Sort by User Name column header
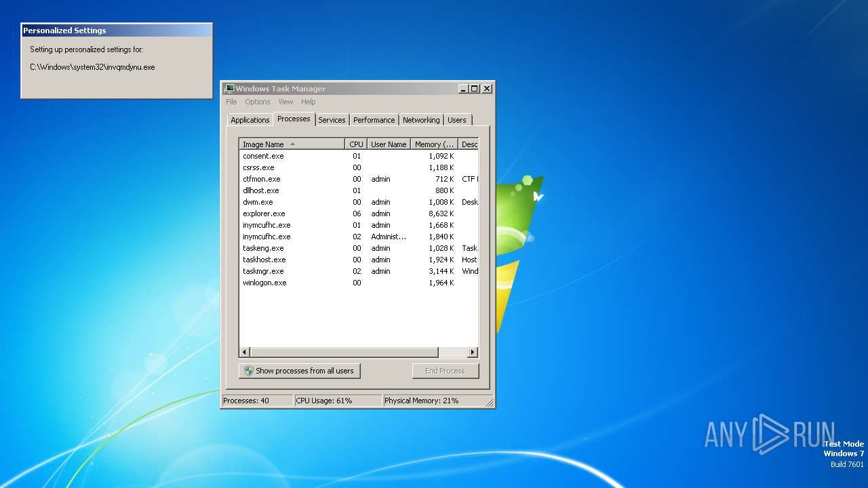 [389, 144]
